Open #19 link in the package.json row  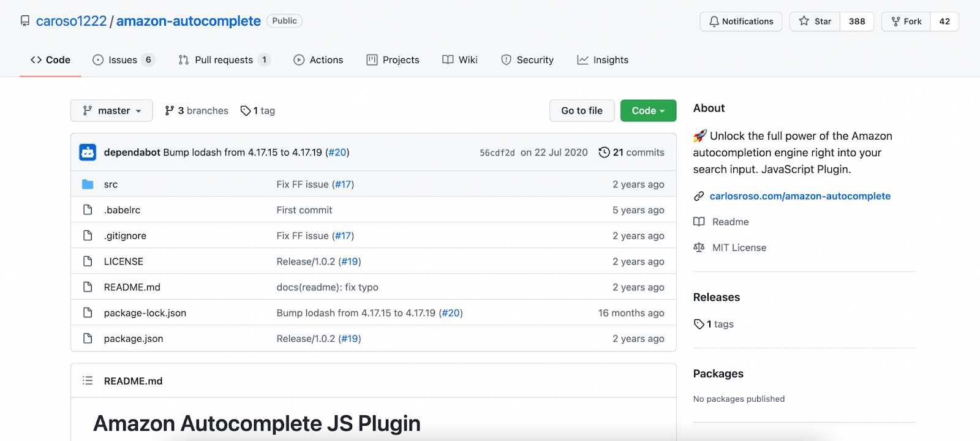(x=350, y=339)
